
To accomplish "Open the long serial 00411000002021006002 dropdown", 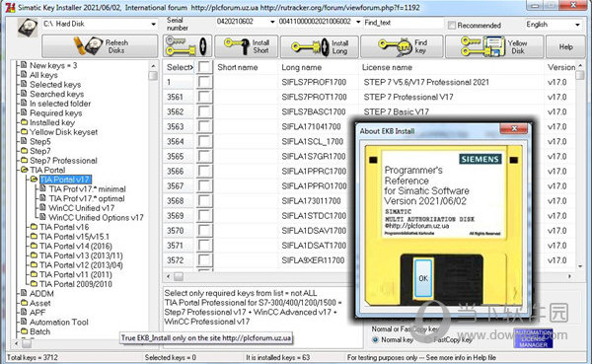I will [358, 22].
